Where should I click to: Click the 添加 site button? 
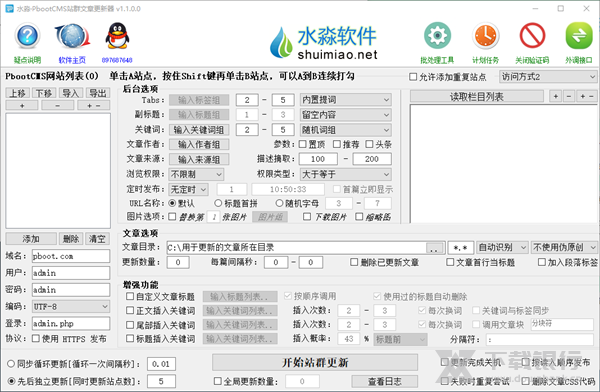tap(31, 239)
